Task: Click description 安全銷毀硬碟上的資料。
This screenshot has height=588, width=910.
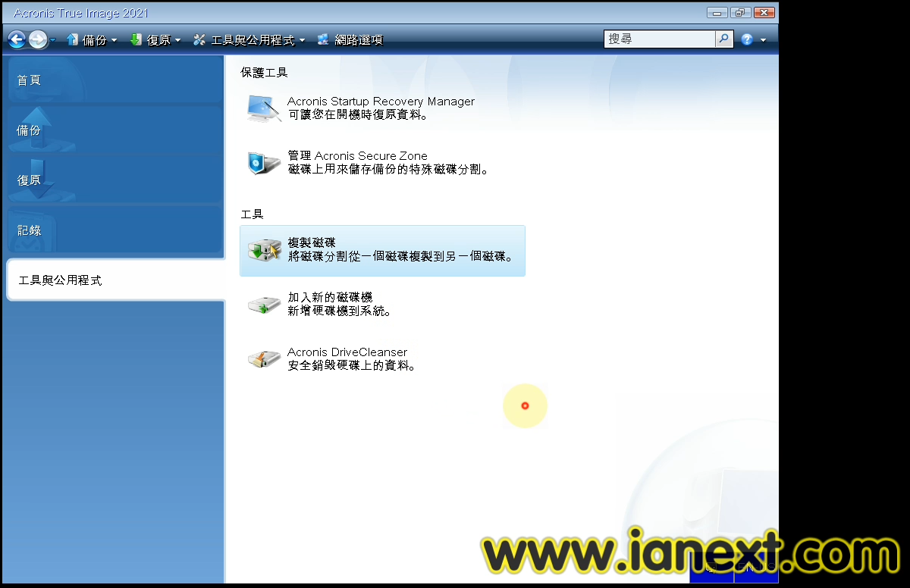Action: pyautogui.click(x=352, y=366)
